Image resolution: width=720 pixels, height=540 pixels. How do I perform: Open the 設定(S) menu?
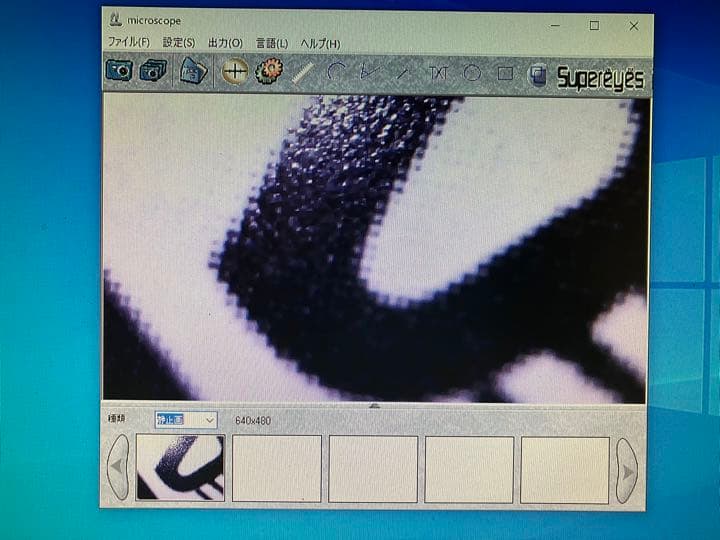tap(179, 43)
